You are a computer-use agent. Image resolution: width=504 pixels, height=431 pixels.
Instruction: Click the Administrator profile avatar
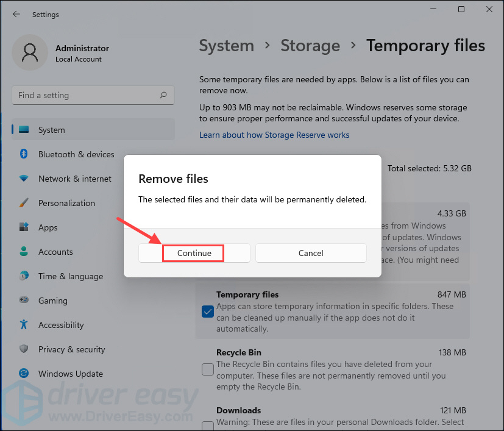(30, 52)
